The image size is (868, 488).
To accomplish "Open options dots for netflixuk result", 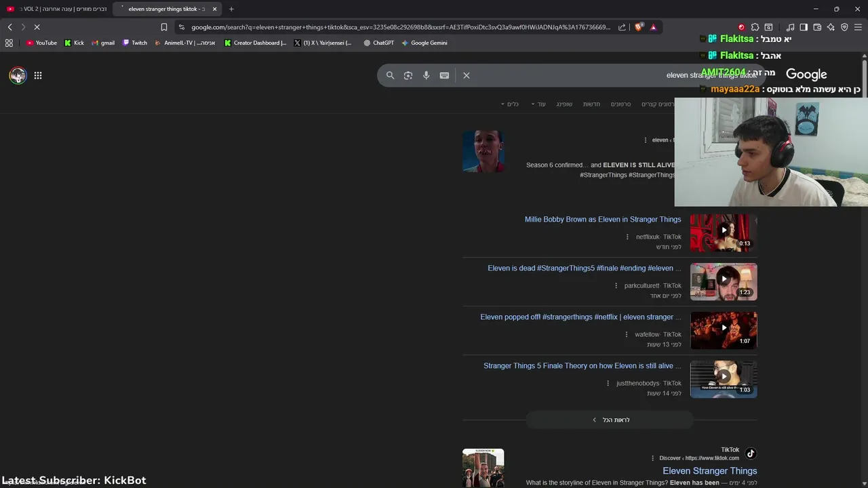I will pyautogui.click(x=627, y=237).
